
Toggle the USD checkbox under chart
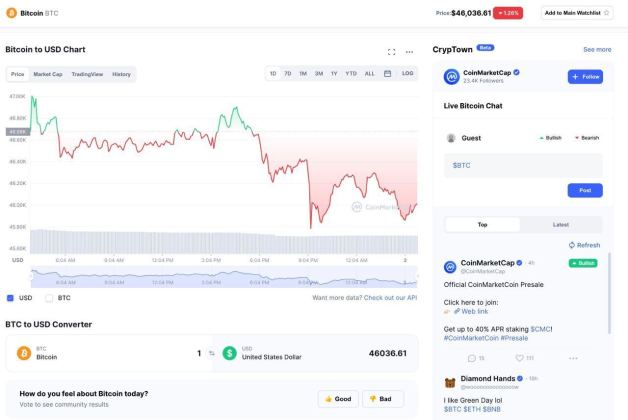tap(10, 298)
